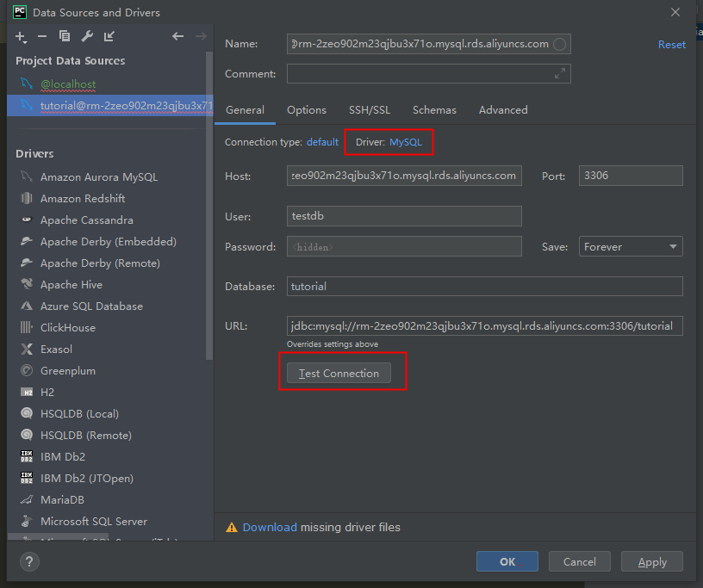Select Amazon Redshift driver
The height and width of the screenshot is (588, 703).
click(83, 199)
